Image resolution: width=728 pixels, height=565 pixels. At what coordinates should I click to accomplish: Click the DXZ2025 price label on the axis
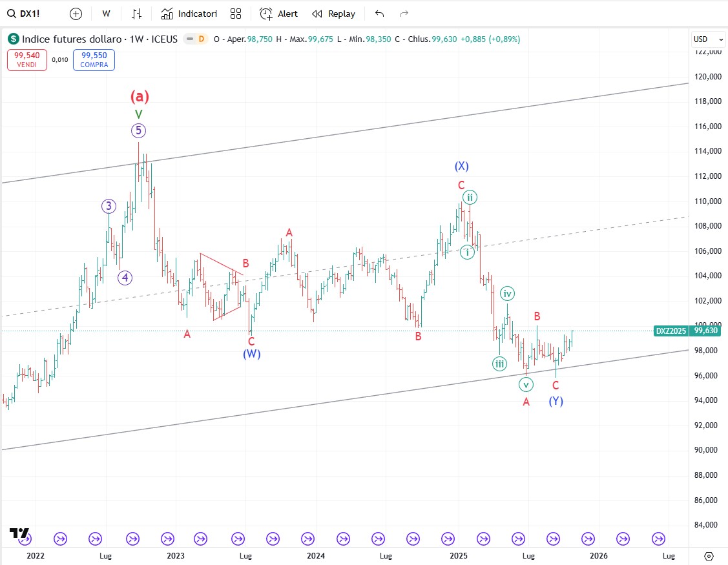[671, 331]
